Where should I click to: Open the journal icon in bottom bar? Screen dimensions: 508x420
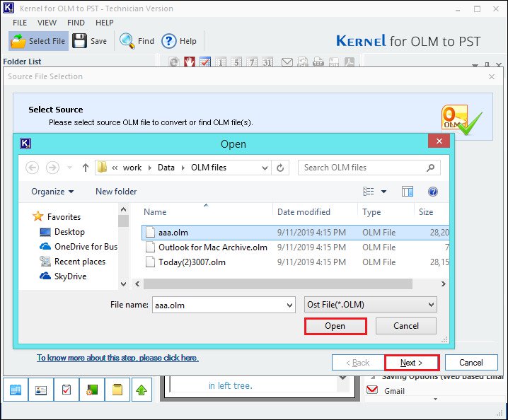pyautogui.click(x=92, y=390)
